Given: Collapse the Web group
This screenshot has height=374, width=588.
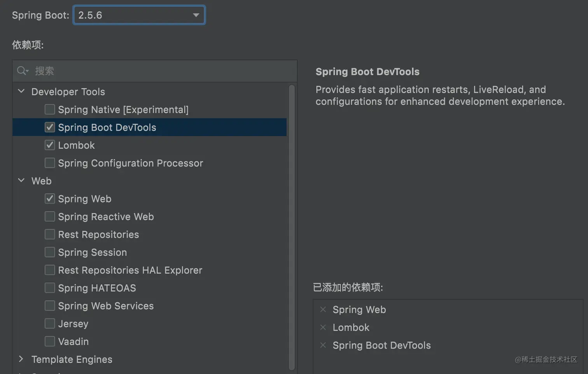Looking at the screenshot, I should click(x=21, y=181).
